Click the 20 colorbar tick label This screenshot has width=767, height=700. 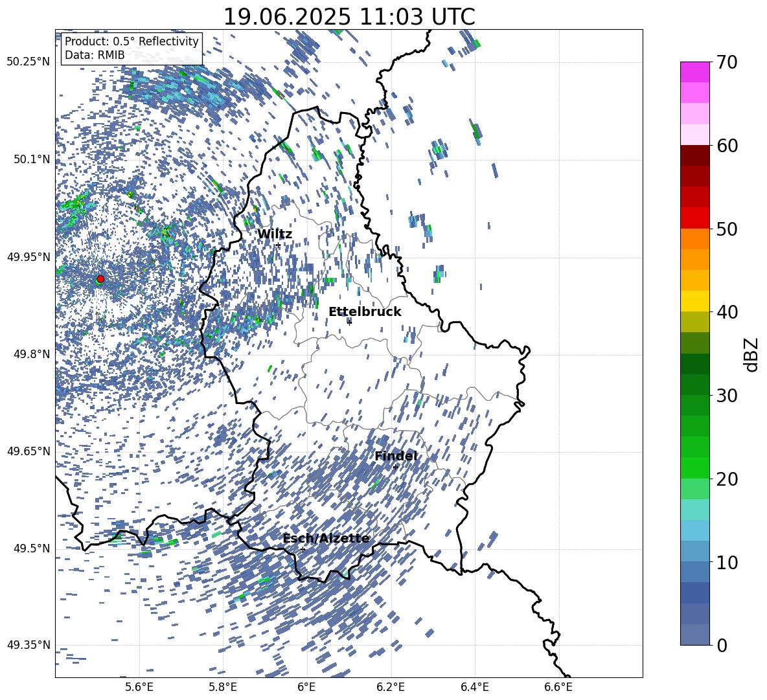tap(727, 479)
